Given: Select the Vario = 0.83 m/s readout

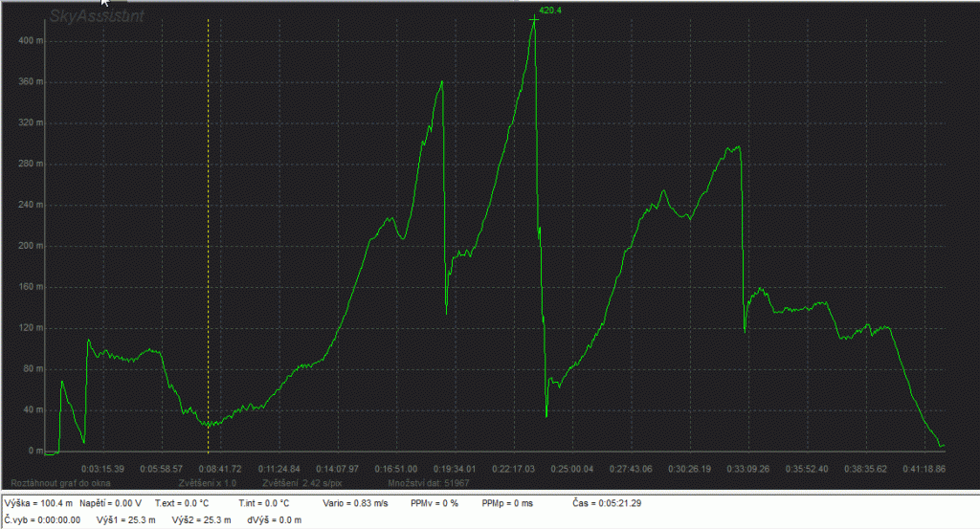Looking at the screenshot, I should (353, 502).
